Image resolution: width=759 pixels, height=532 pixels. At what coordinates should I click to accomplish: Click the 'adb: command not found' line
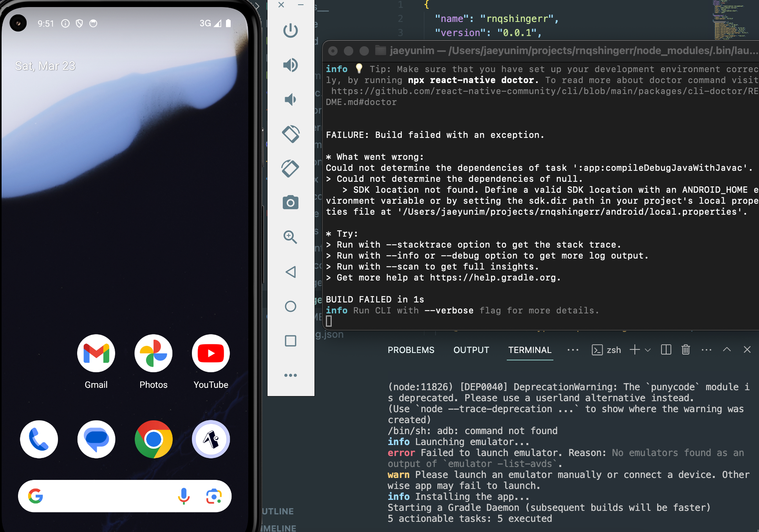coord(473,431)
